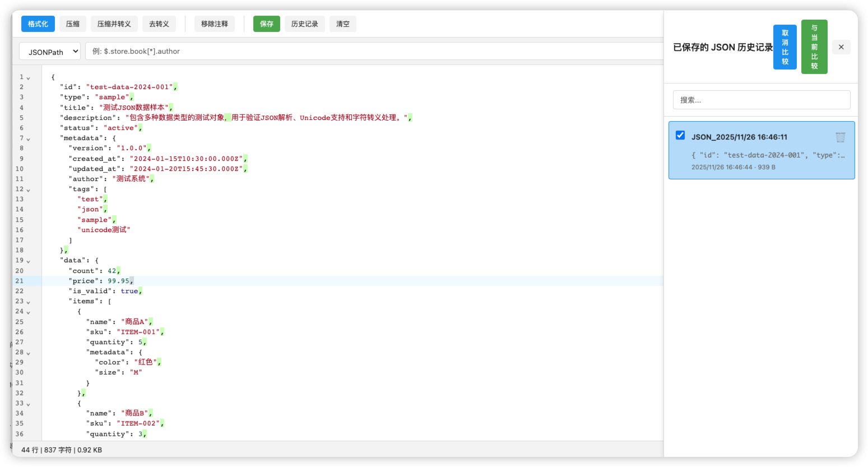868x467 pixels.
Task: Clear the editor with 清空 button
Action: [x=342, y=24]
